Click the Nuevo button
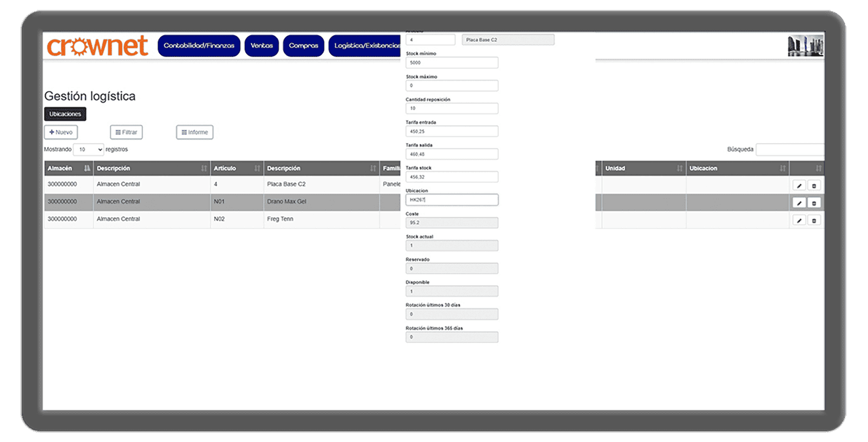The width and height of the screenshot is (868, 442). tap(61, 133)
